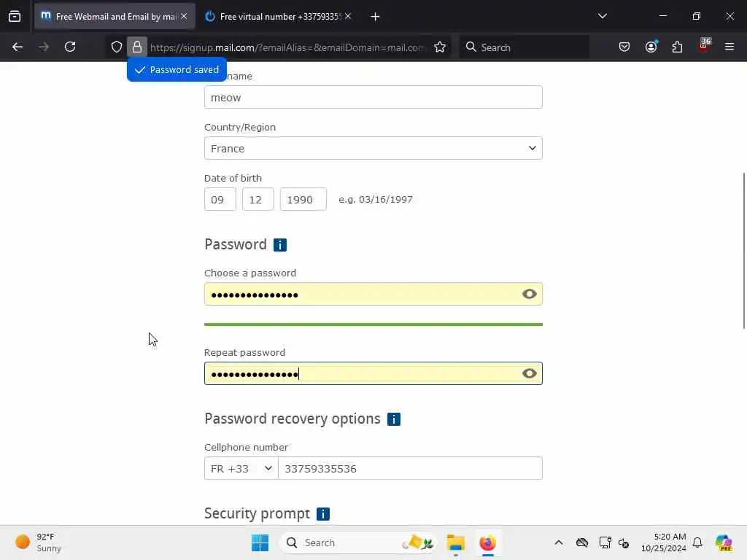Click the Cellphone number field
Image resolution: width=747 pixels, height=560 pixels.
coord(410,468)
